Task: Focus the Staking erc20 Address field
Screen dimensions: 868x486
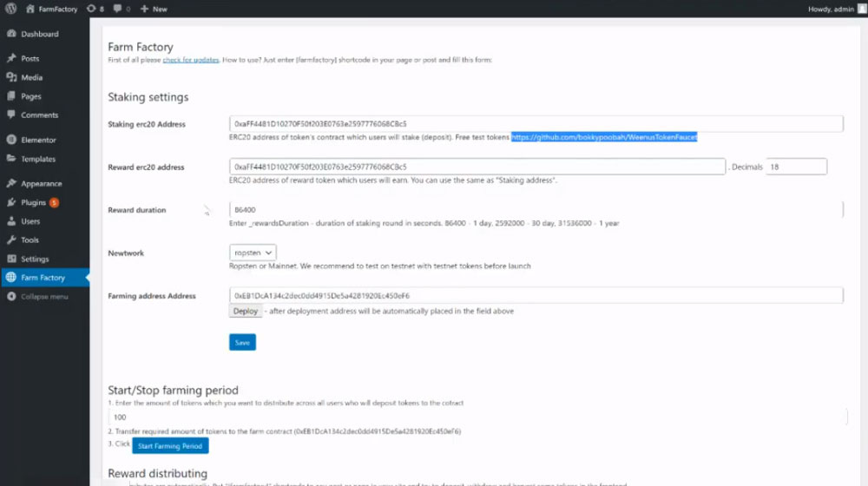Action: 536,124
